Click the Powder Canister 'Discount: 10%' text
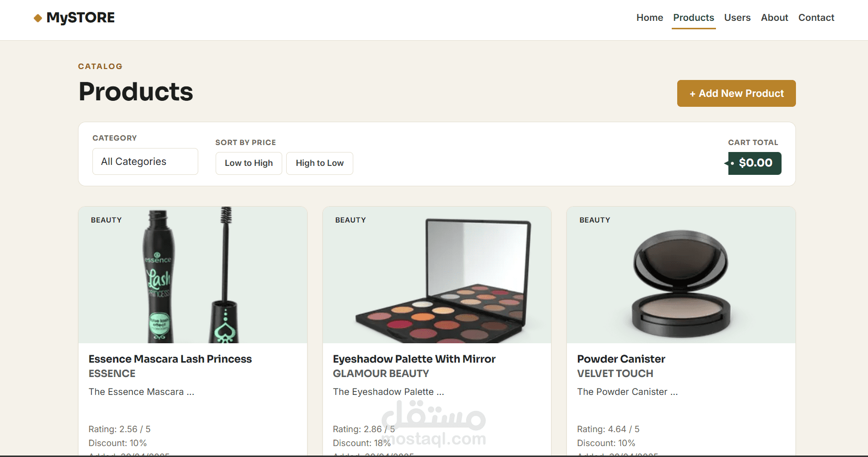The width and height of the screenshot is (868, 457). (606, 443)
